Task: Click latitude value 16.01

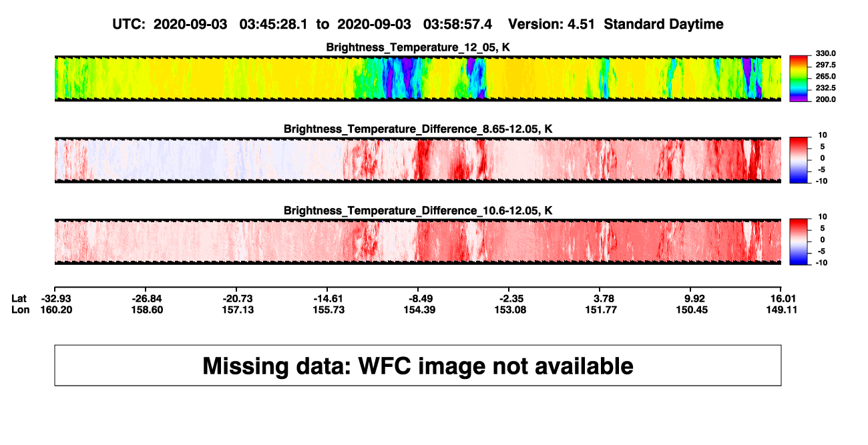Action: 783,298
